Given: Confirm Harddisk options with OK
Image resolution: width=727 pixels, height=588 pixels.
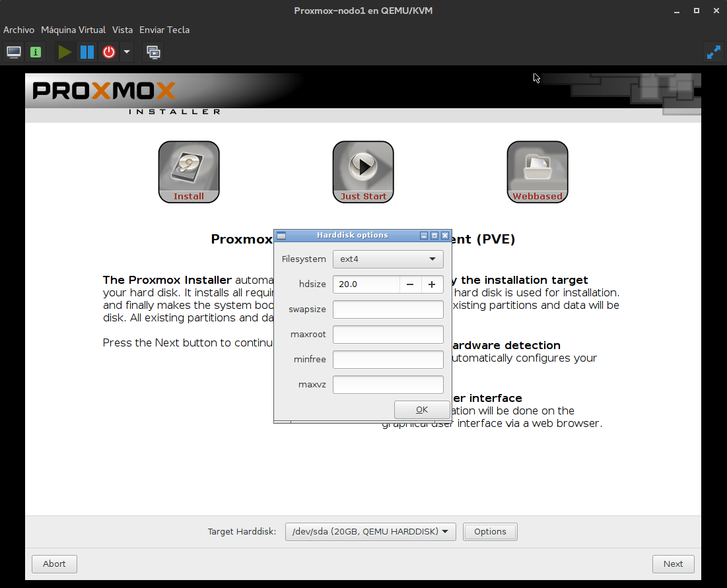Looking at the screenshot, I should click(422, 410).
